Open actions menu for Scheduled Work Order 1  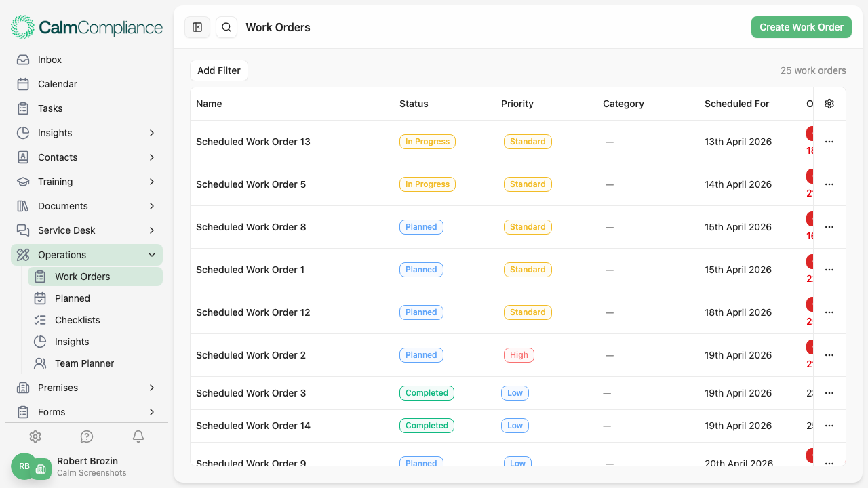829,270
